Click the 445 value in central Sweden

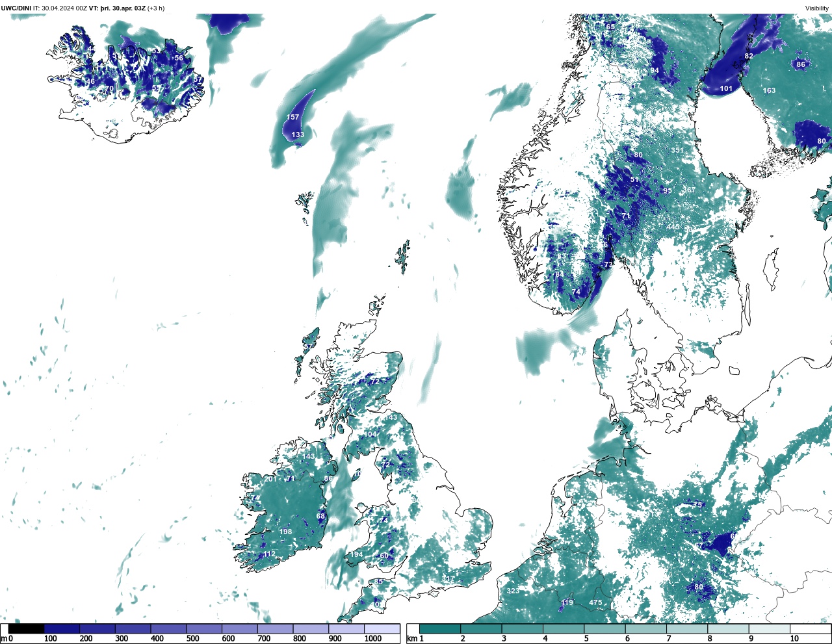[673, 227]
